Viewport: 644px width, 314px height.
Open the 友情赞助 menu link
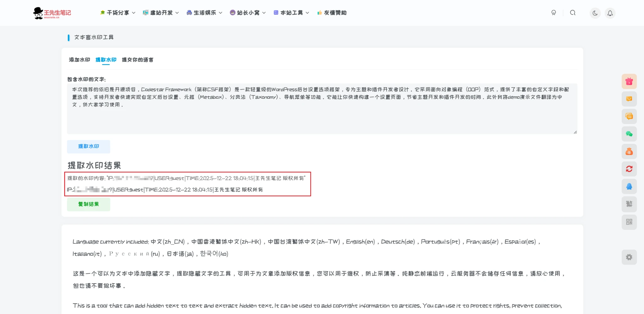click(332, 13)
